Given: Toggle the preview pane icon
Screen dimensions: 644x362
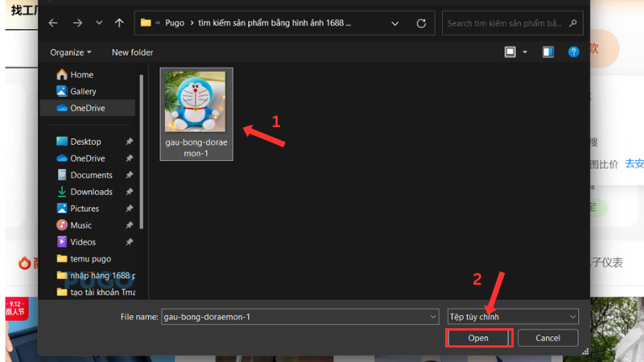Looking at the screenshot, I should pyautogui.click(x=548, y=52).
